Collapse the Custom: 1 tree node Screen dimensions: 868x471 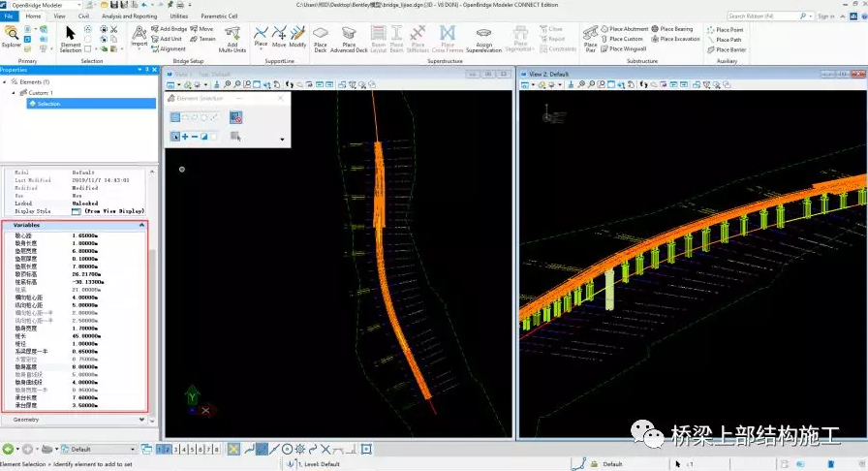click(x=14, y=93)
